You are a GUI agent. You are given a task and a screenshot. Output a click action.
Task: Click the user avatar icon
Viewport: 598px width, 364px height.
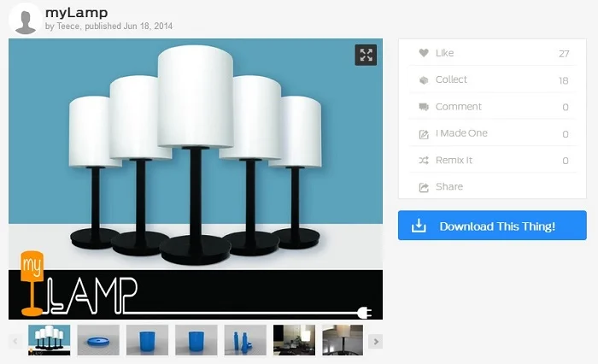point(26,19)
